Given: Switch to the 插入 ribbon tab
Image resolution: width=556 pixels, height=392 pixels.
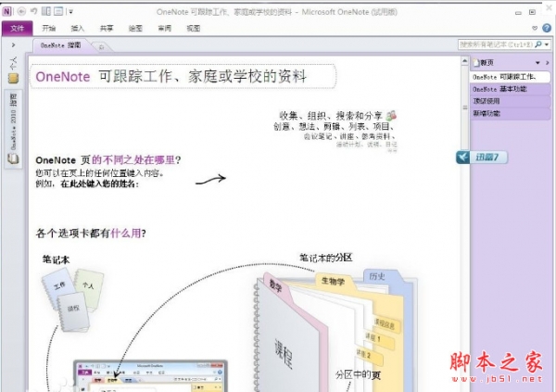Looking at the screenshot, I should tap(78, 29).
